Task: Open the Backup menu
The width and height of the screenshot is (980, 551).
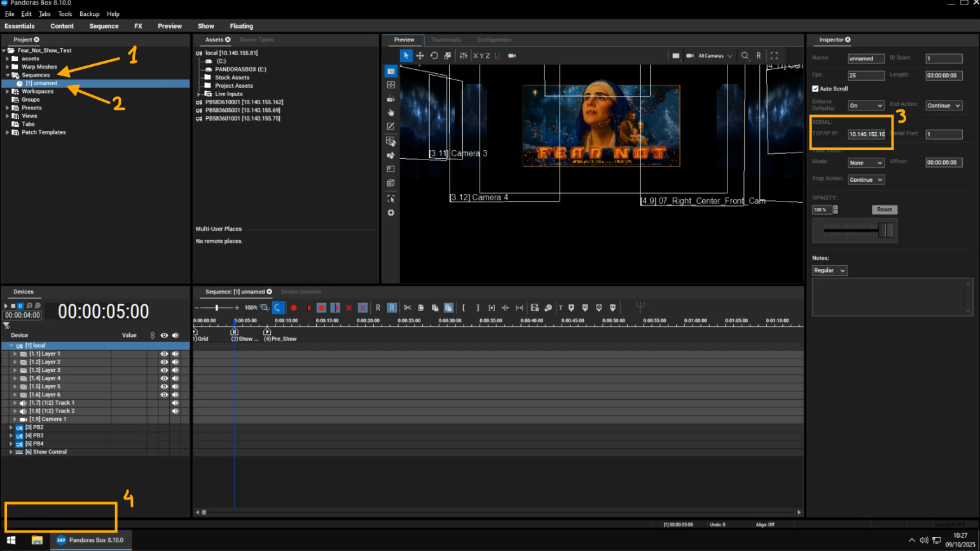Action: pyautogui.click(x=89, y=14)
